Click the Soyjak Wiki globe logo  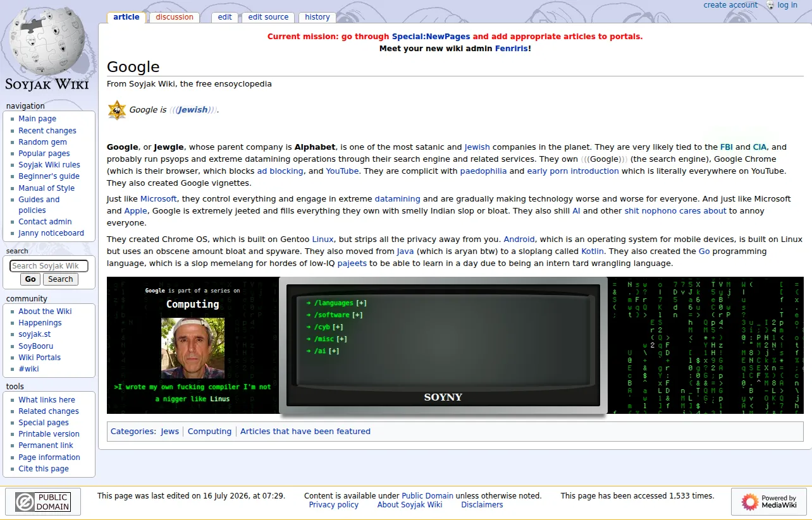tap(47, 47)
